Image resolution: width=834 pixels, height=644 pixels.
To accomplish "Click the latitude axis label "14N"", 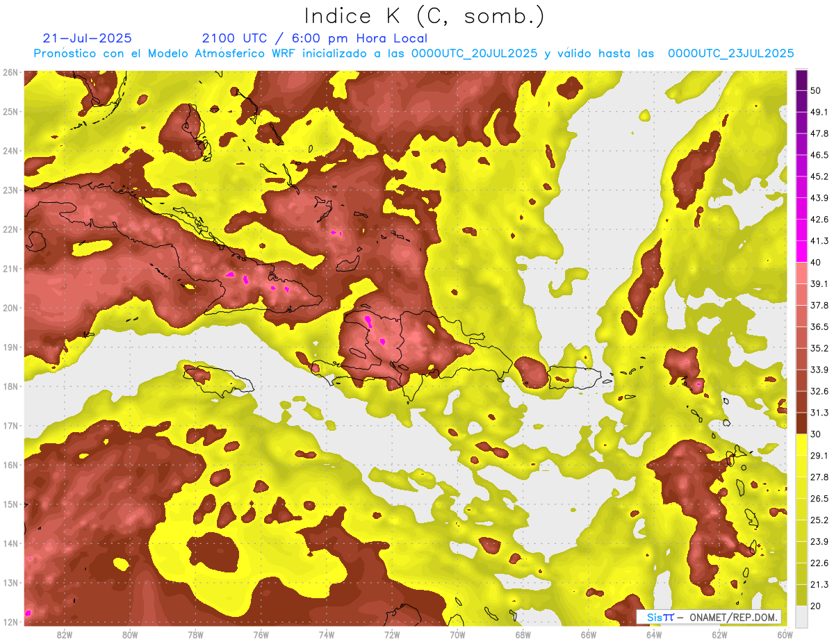I will coord(10,543).
